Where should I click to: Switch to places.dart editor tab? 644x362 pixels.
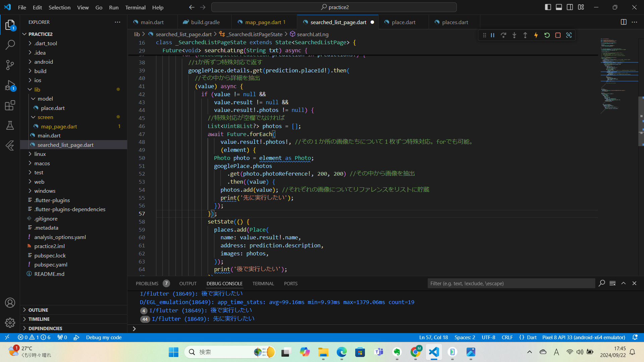coord(455,22)
